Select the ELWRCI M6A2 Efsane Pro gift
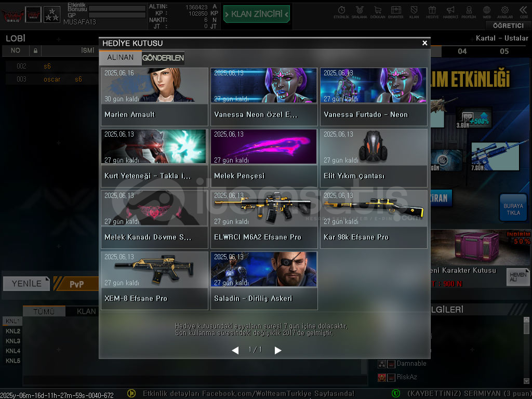 [264, 220]
